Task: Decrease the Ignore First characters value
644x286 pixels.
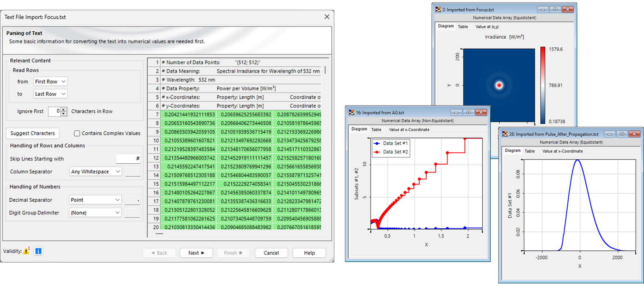Action: pos(64,113)
